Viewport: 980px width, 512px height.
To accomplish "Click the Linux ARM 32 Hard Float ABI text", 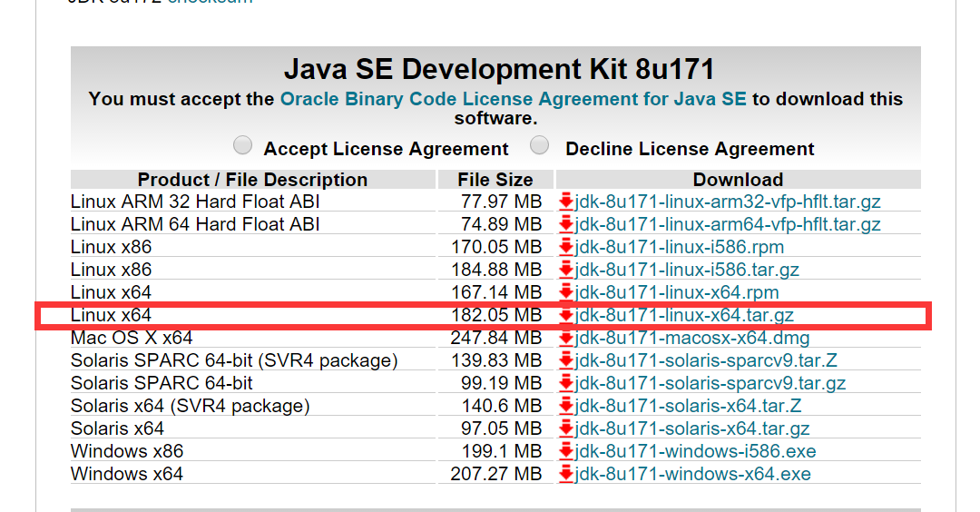I will pos(195,202).
